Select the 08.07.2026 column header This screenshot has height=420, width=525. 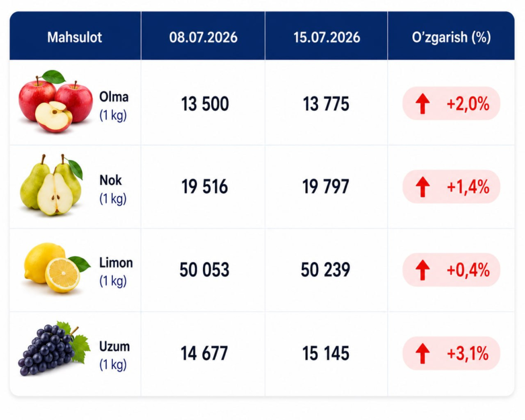pos(203,36)
